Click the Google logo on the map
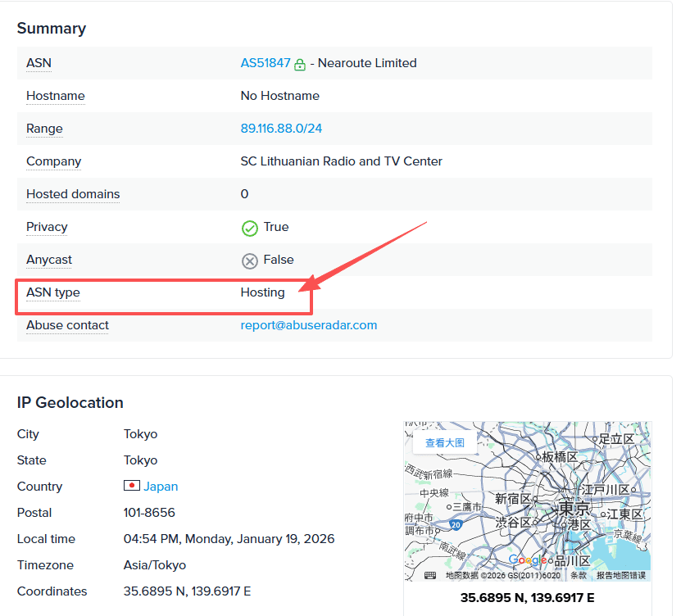Image resolution: width=690 pixels, height=616 pixels. pyautogui.click(x=529, y=559)
